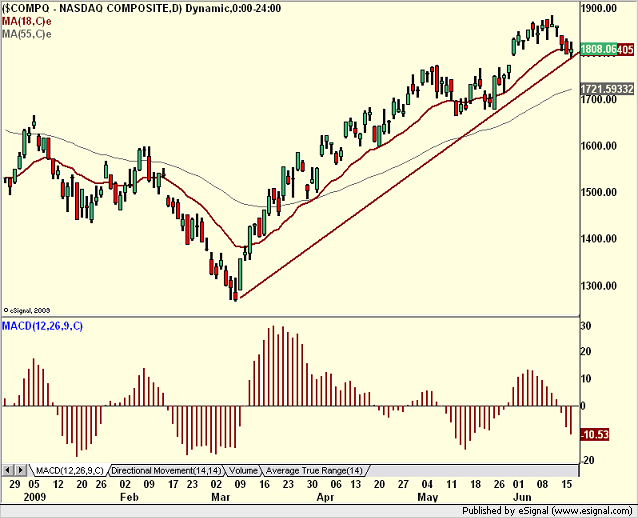This screenshot has height=518, width=638.
Task: Click the 1900.00 price axis label
Action: click(x=599, y=8)
